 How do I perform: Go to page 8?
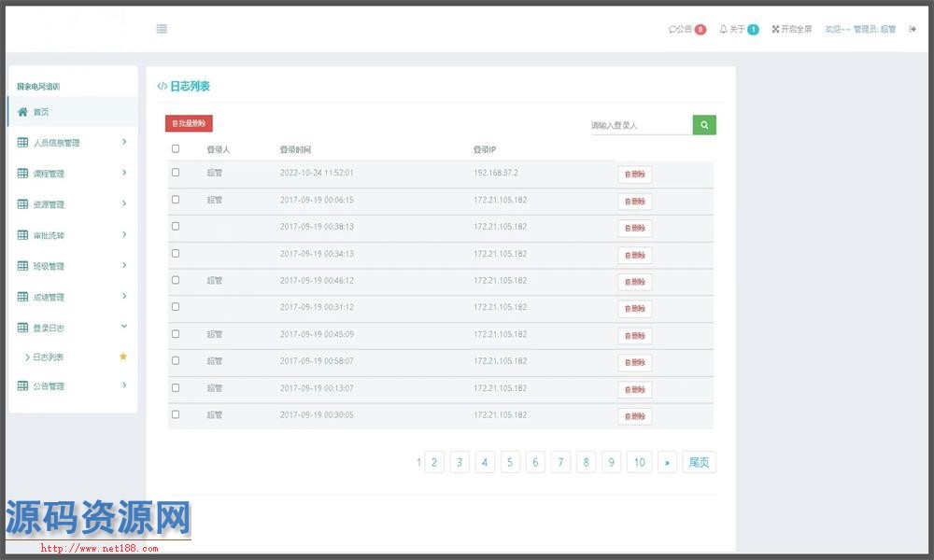pyautogui.click(x=587, y=462)
